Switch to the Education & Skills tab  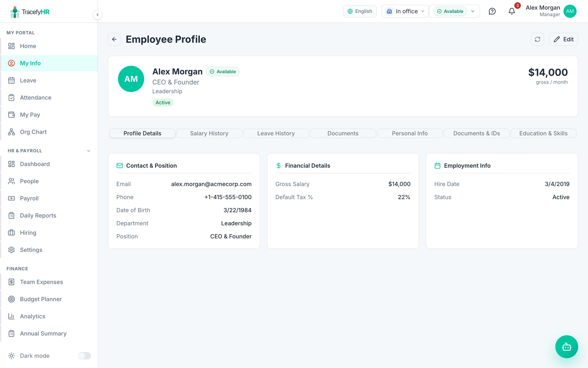[x=543, y=133]
